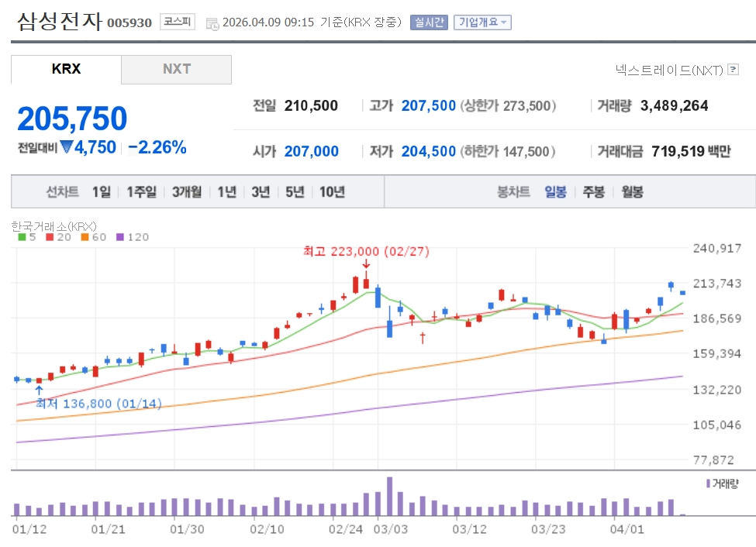This screenshot has width=756, height=547.
Task: Select the 주봉 weekly candle chart
Action: (594, 192)
